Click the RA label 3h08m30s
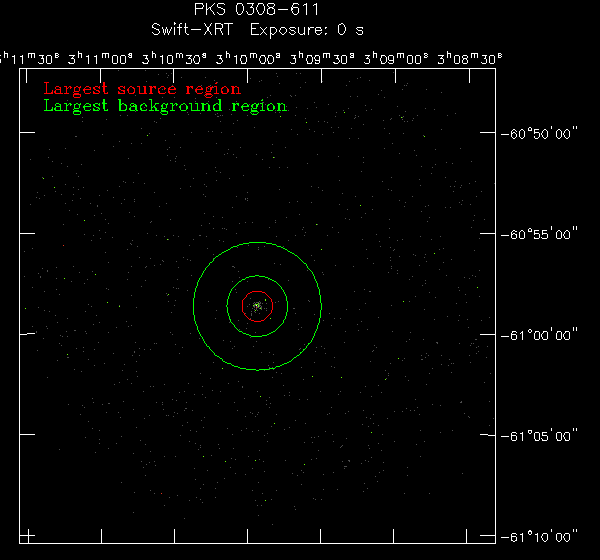The image size is (600, 560). [x=469, y=59]
